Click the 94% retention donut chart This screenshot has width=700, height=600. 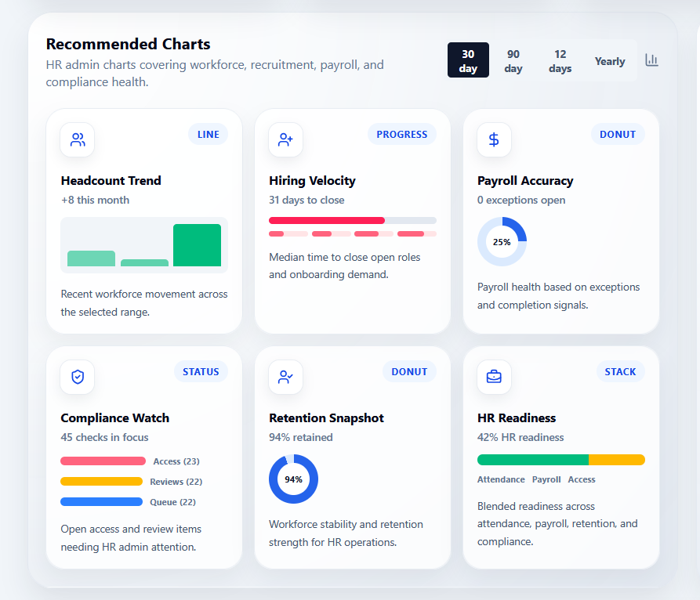tap(293, 479)
